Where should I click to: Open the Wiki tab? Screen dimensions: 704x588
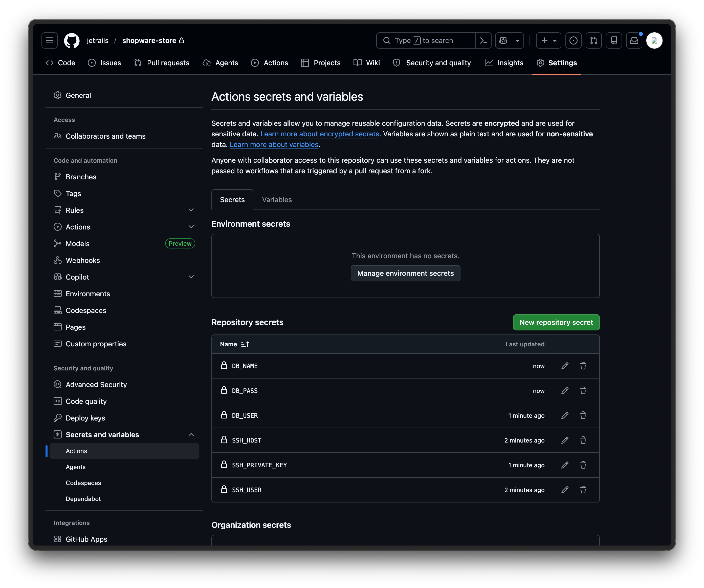[x=367, y=63]
